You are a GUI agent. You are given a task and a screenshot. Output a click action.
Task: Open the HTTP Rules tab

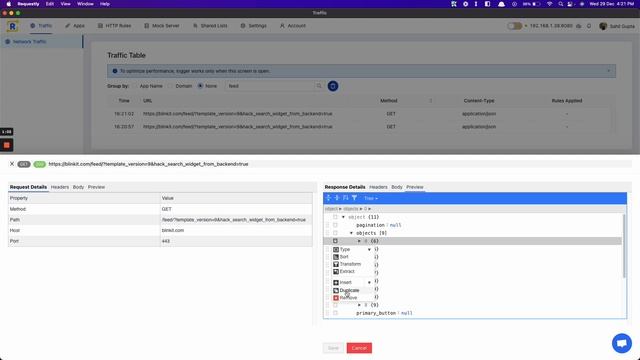coord(114,26)
